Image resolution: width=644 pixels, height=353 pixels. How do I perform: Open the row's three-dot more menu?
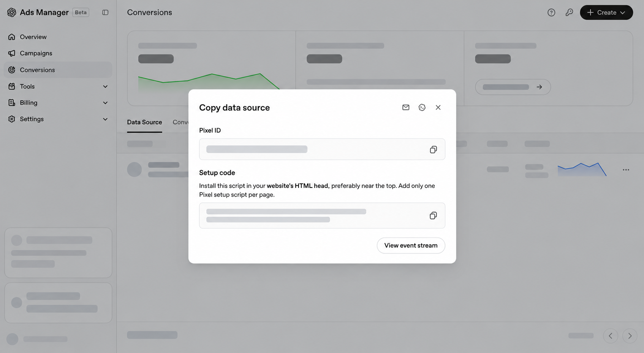626,170
